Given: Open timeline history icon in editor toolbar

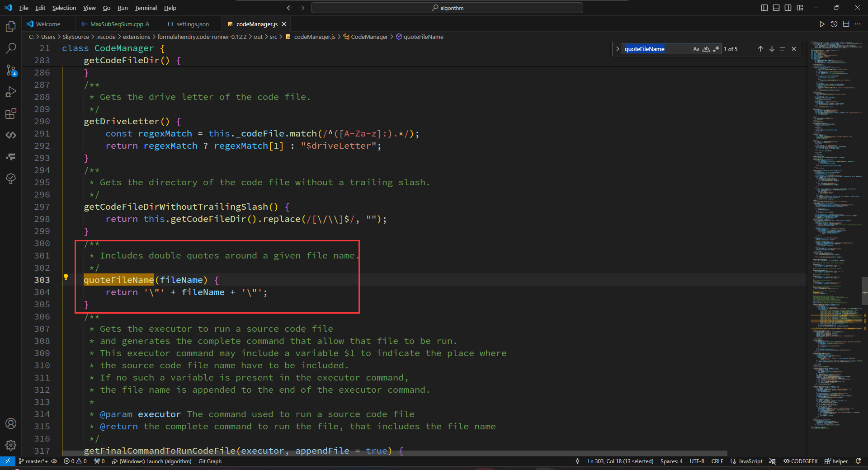Looking at the screenshot, I should click(x=834, y=24).
